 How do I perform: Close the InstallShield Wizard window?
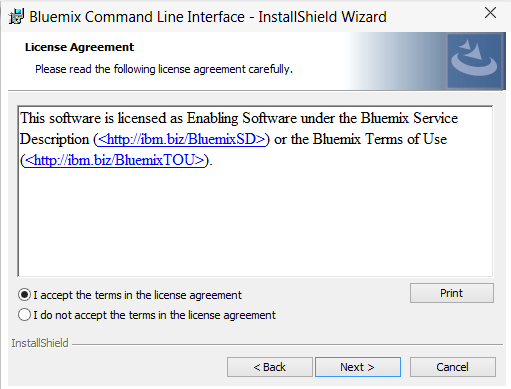point(490,13)
